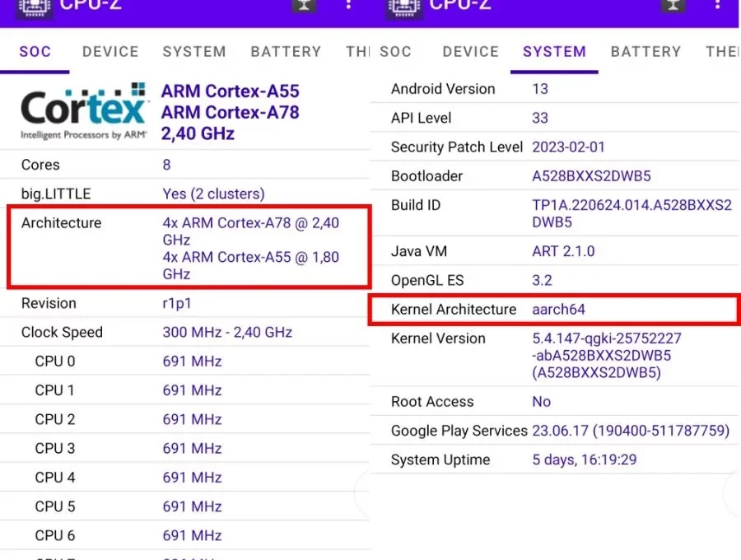Image resolution: width=741 pixels, height=560 pixels.
Task: Click the "OpenGL ES" label
Action: pyautogui.click(x=427, y=280)
